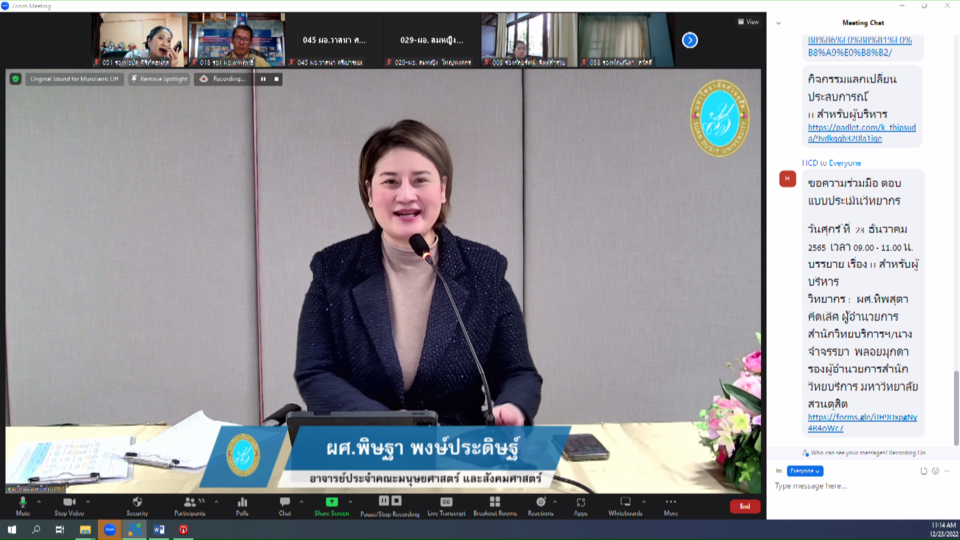Switch to Zoom taskbar icon
This screenshot has height=540, width=960.
point(110,530)
